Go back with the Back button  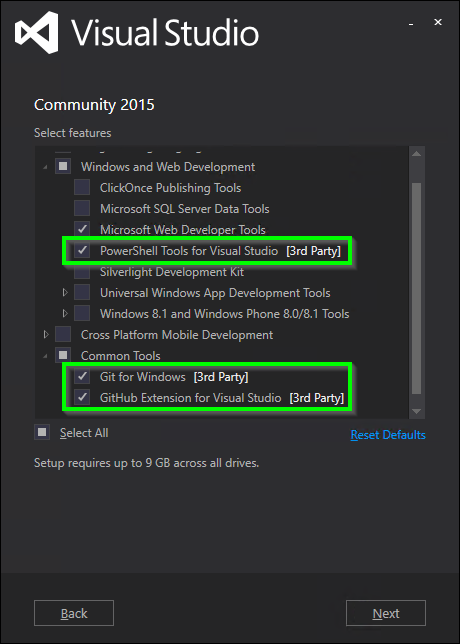pos(74,613)
